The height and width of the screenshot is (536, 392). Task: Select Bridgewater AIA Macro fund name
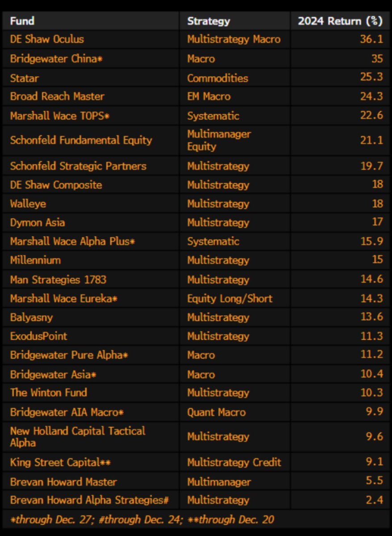click(x=67, y=412)
